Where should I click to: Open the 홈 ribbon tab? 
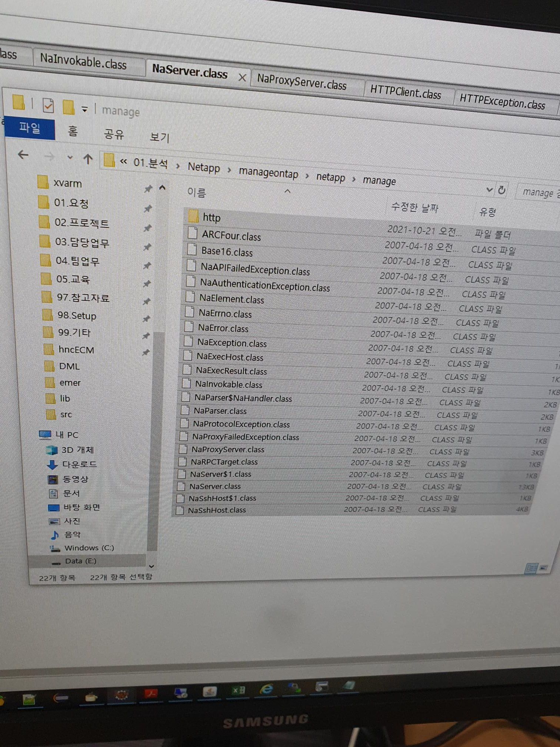[73, 131]
